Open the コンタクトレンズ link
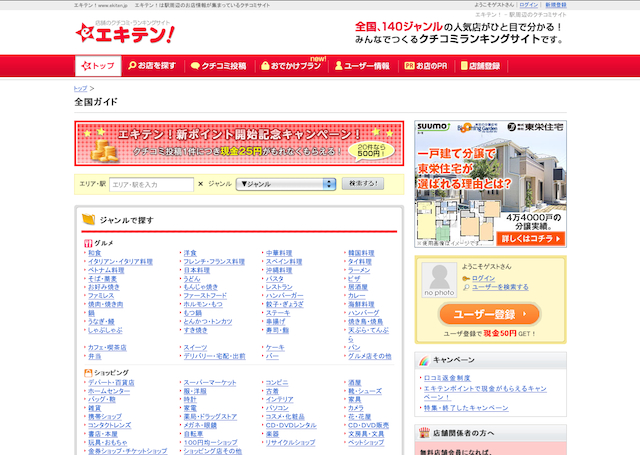The height and width of the screenshot is (455, 640). click(x=109, y=425)
